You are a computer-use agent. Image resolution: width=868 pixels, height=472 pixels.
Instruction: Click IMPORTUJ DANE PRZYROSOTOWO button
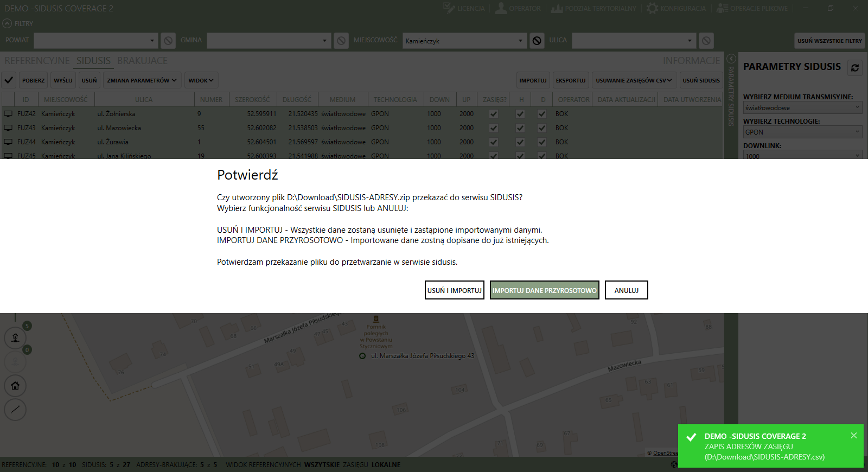tap(544, 290)
